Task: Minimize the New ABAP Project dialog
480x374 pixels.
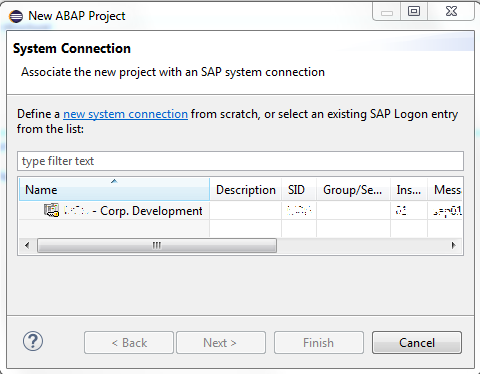Action: 387,12
